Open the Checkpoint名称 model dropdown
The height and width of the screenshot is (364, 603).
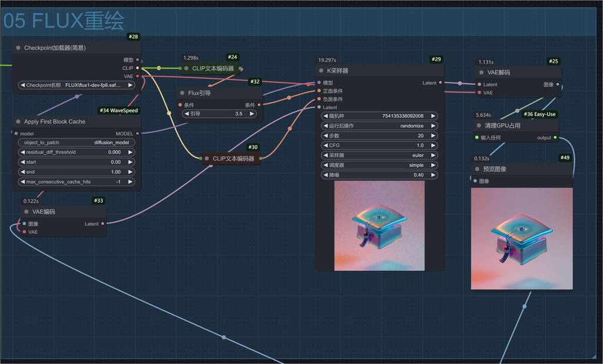click(x=77, y=85)
